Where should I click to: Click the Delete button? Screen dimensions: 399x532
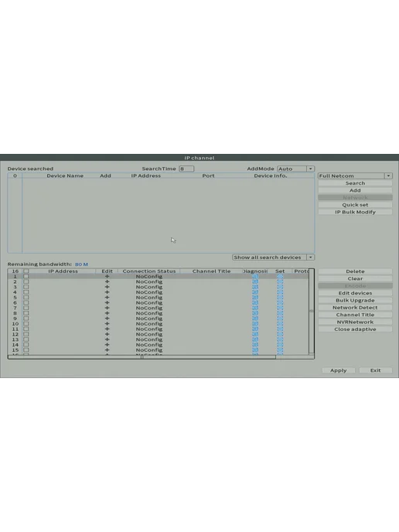coord(355,271)
